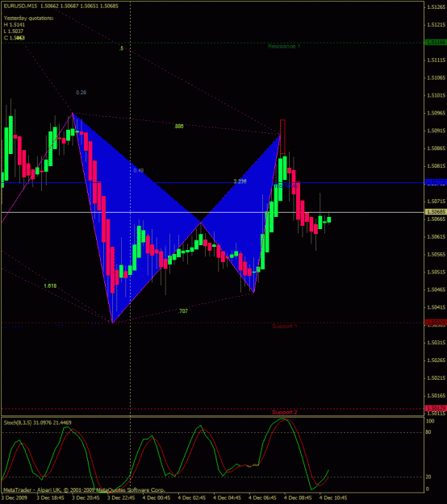Viewport: 447px width, 504px height.
Task: Click the 1.50815 price axis label
Action: click(437, 166)
